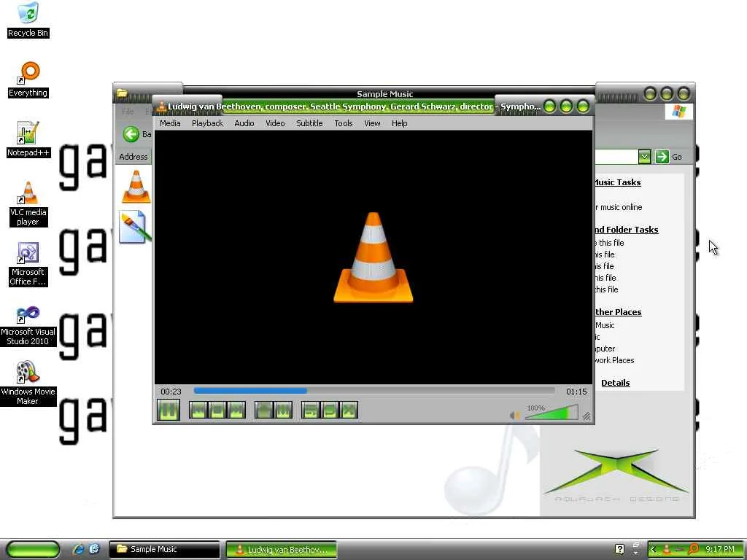Click Back arrow in Sample Music window

click(x=131, y=134)
